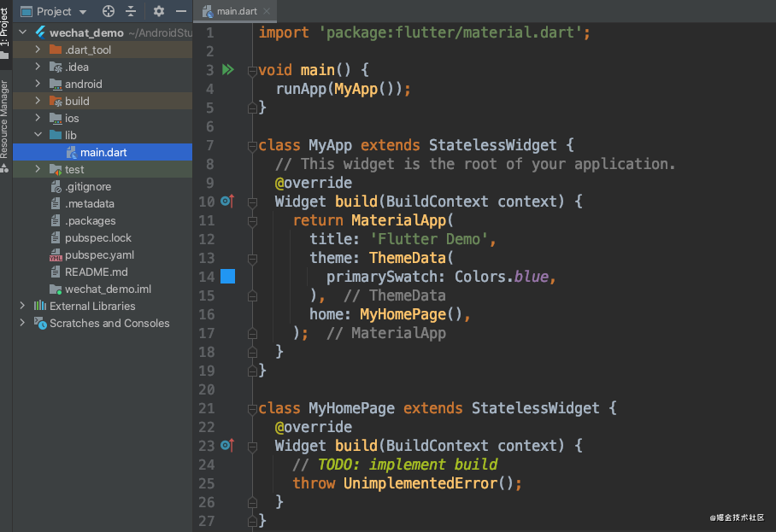776x532 pixels.
Task: Collapse the lib folder
Action: [38, 135]
